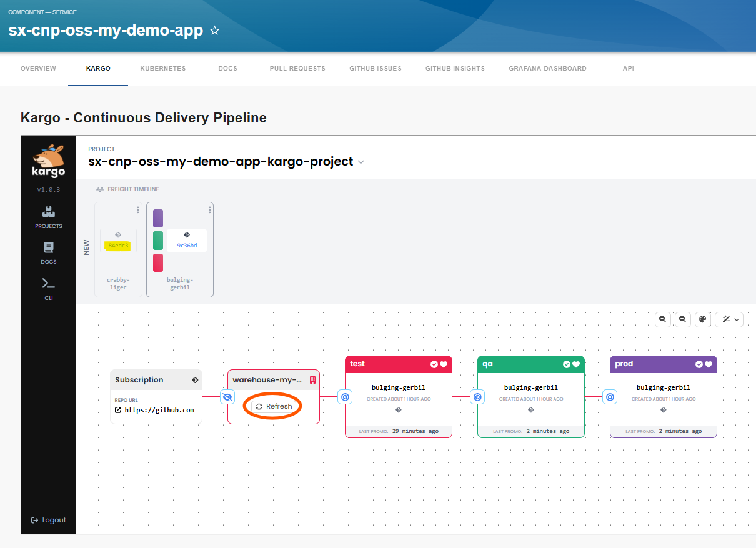Select commit 9c36bd in bulging-gerbil freight
This screenshot has width=756, height=548.
tap(187, 246)
